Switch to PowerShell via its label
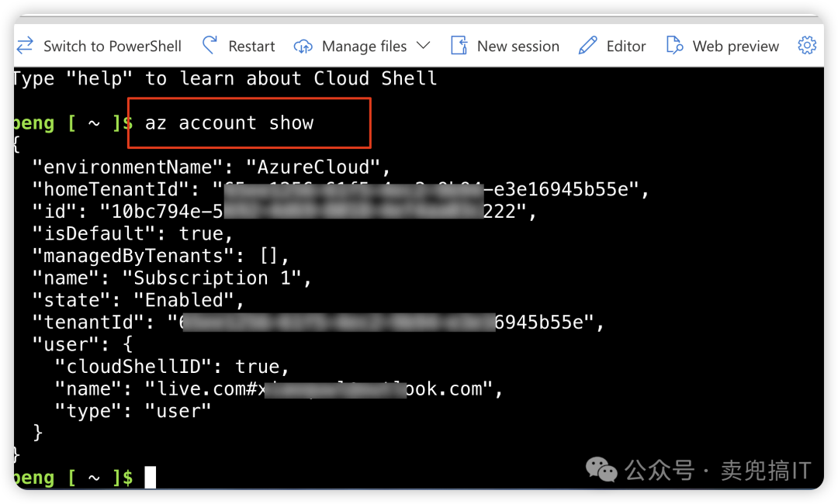838x504 pixels. (113, 47)
